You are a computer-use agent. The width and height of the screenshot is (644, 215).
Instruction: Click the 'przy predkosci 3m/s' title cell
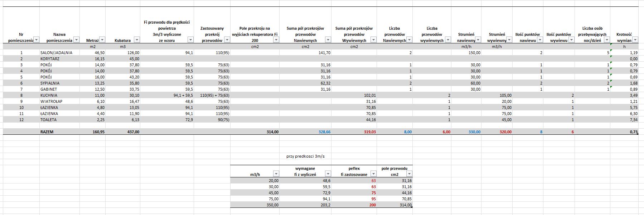pyautogui.click(x=305, y=156)
